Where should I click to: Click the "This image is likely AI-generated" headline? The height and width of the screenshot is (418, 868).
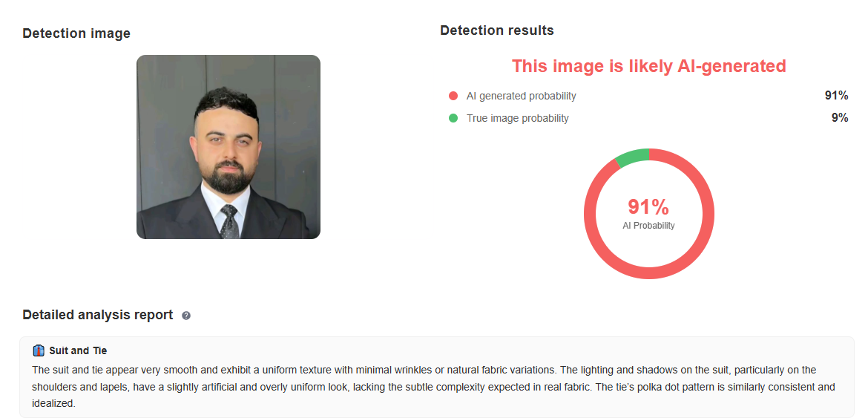tap(648, 66)
